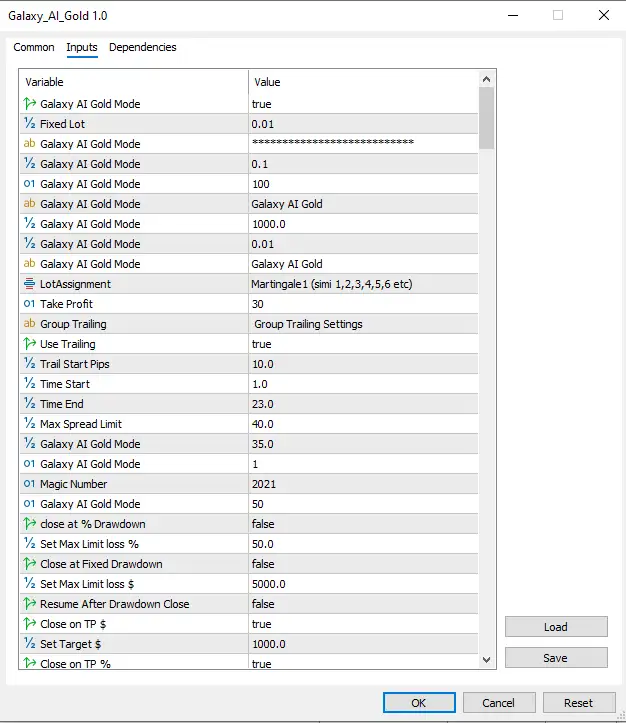Click the string icon beside Group Trailing
The width and height of the screenshot is (626, 723).
point(29,324)
